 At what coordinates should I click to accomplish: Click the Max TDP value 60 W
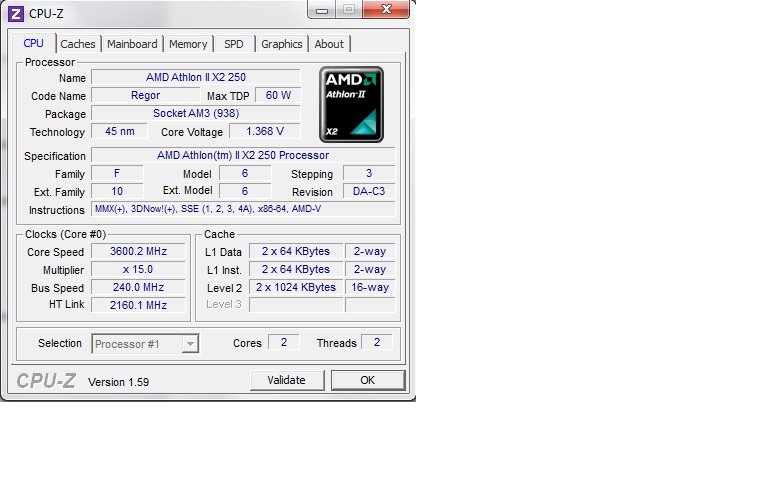tap(278, 96)
